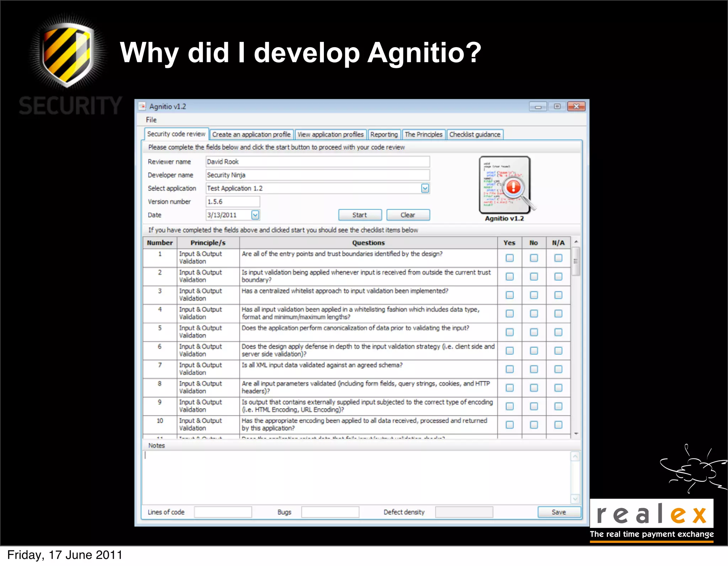This screenshot has width=728, height=566.
Task: Check Yes for question 10
Action: [x=509, y=425]
